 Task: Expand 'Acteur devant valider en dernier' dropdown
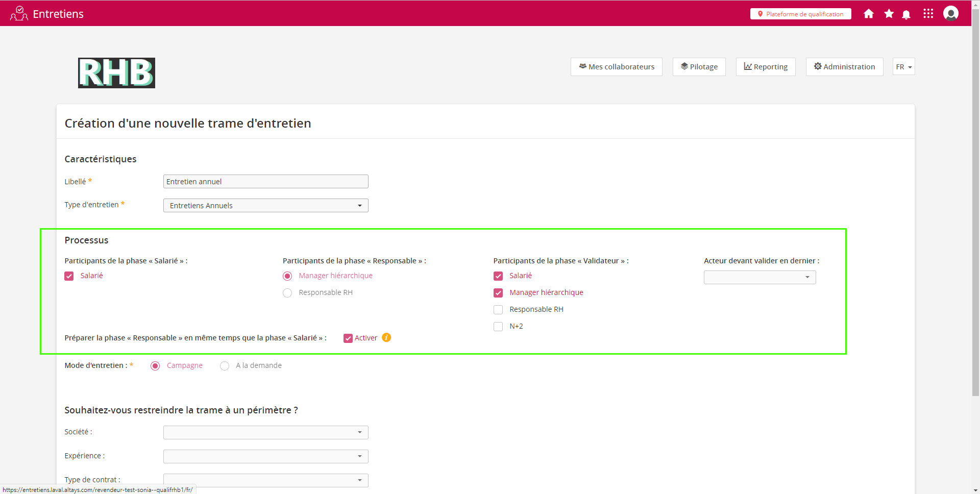coord(759,277)
